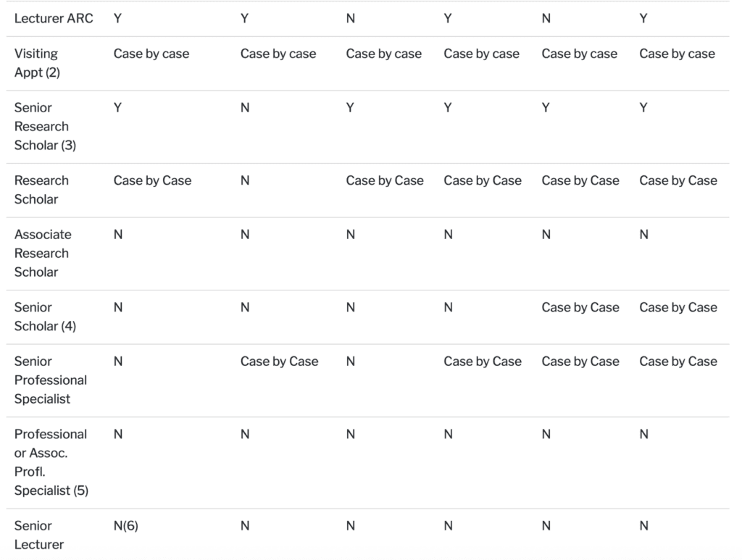Select the Research Scholar row label
Image resolution: width=742 pixels, height=560 pixels.
click(x=41, y=190)
